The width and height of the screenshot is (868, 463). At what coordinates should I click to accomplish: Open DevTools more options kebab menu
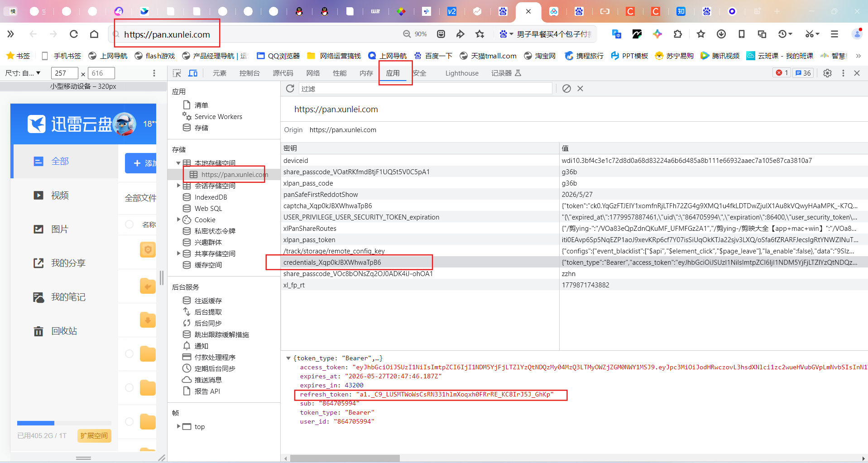(843, 73)
